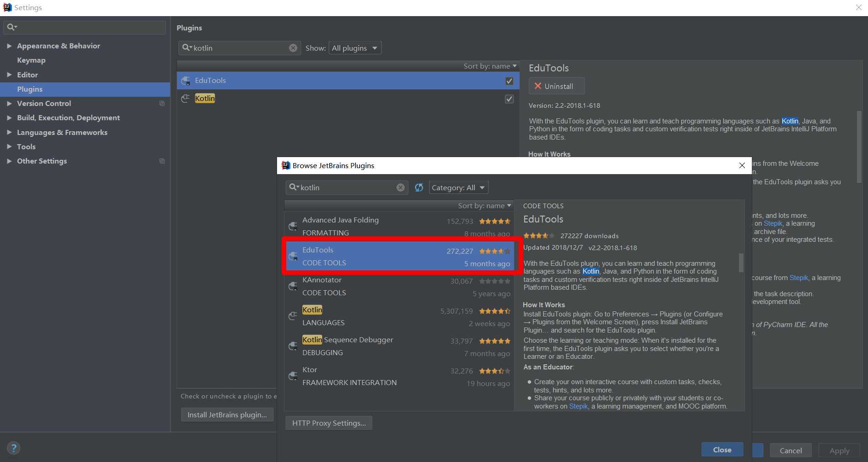Select the Ktor plugin row
Image resolution: width=868 pixels, height=462 pixels.
point(399,376)
